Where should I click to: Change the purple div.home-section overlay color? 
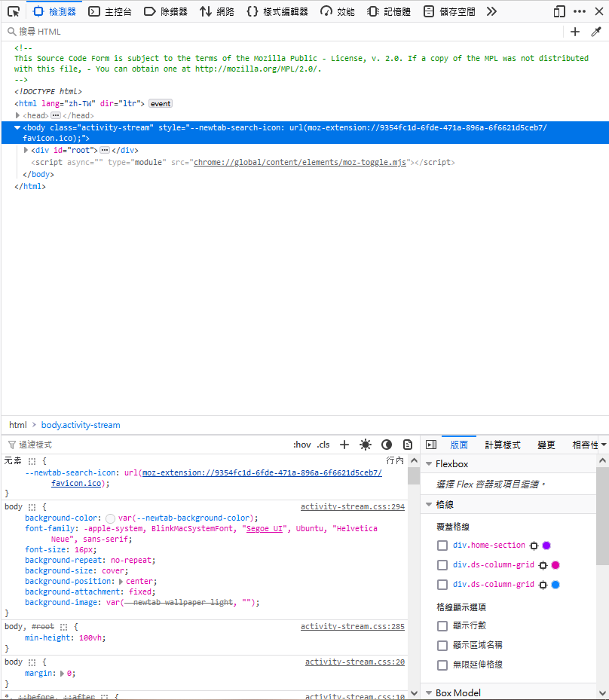(x=546, y=546)
